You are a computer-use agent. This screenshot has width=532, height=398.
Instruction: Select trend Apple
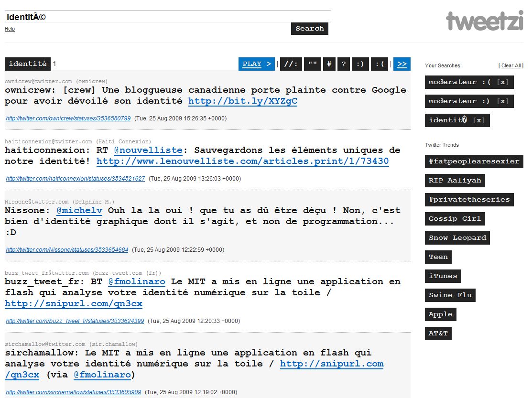pyautogui.click(x=440, y=314)
